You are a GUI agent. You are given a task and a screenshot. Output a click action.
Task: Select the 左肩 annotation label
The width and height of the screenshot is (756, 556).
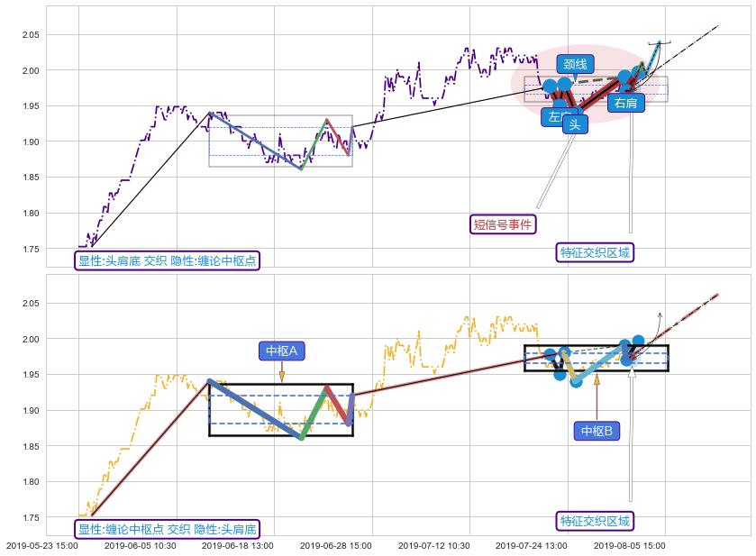[x=557, y=117]
